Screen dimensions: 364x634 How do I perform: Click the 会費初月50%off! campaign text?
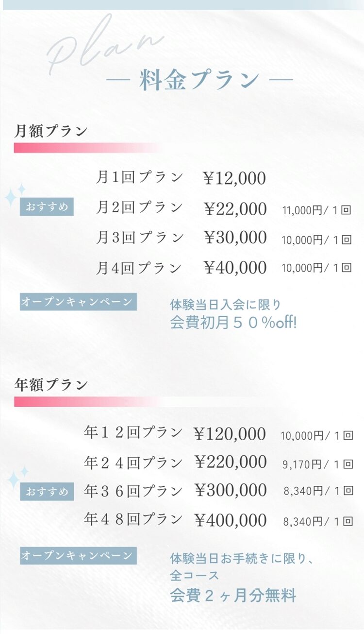(232, 323)
